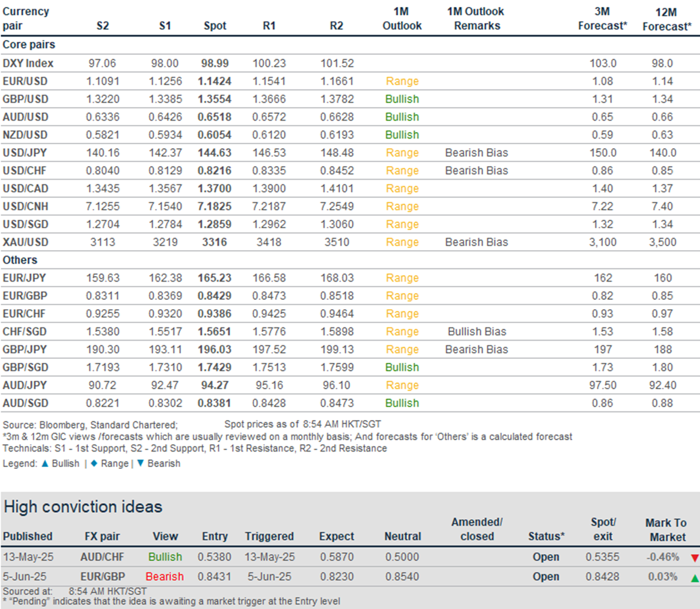Select the Bearish Bias remark for USD/JPY
The width and height of the screenshot is (700, 609).
[x=476, y=153]
